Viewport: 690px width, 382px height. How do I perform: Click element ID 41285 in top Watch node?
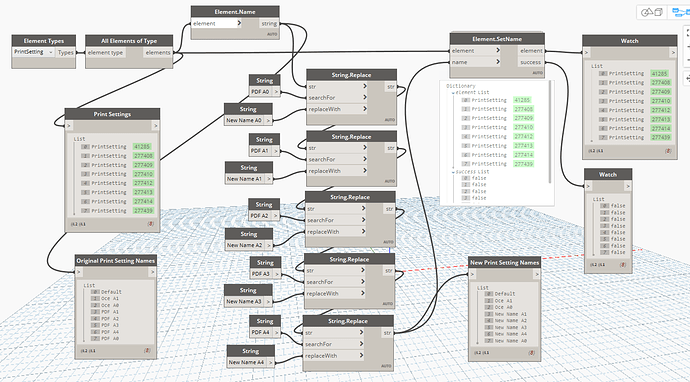[661, 73]
